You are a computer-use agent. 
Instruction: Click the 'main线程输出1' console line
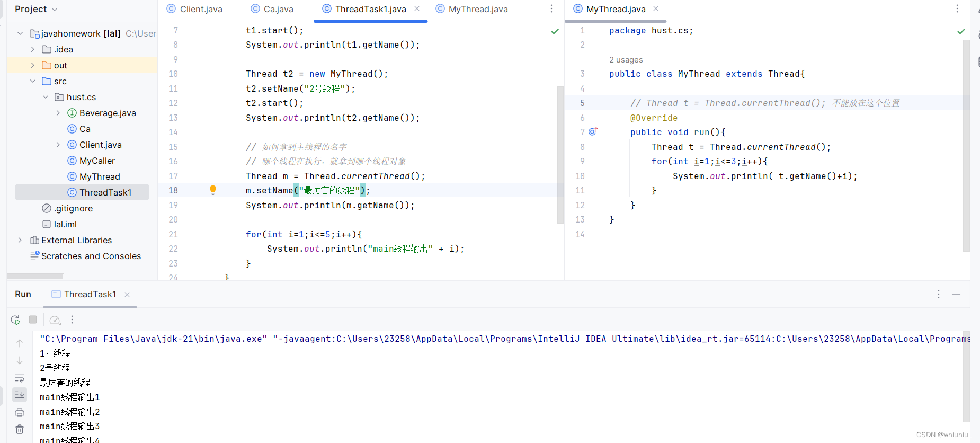point(70,397)
